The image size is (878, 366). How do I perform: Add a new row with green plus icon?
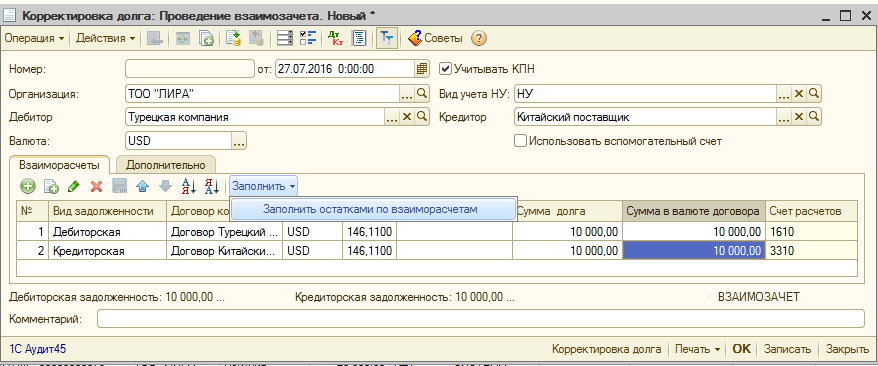(27, 186)
